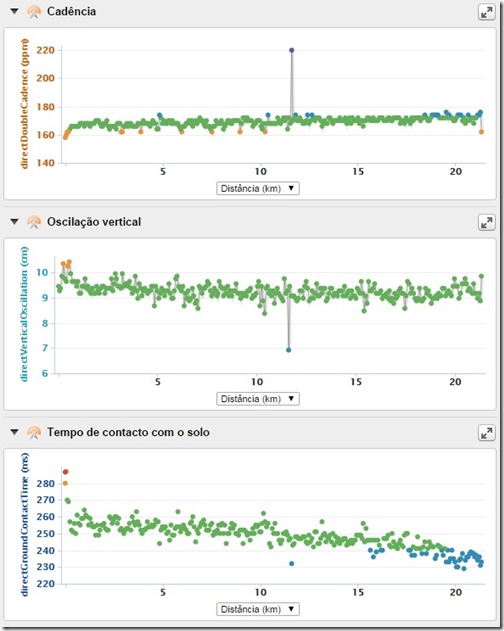The height and width of the screenshot is (631, 504).
Task: Select the purple 220 ppm cadence spike point
Action: point(291,50)
